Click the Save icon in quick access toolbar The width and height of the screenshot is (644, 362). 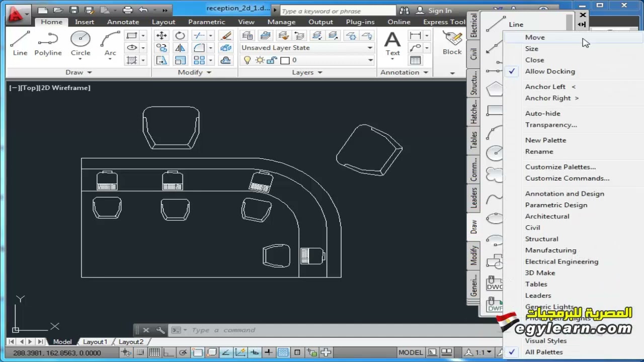tap(74, 10)
